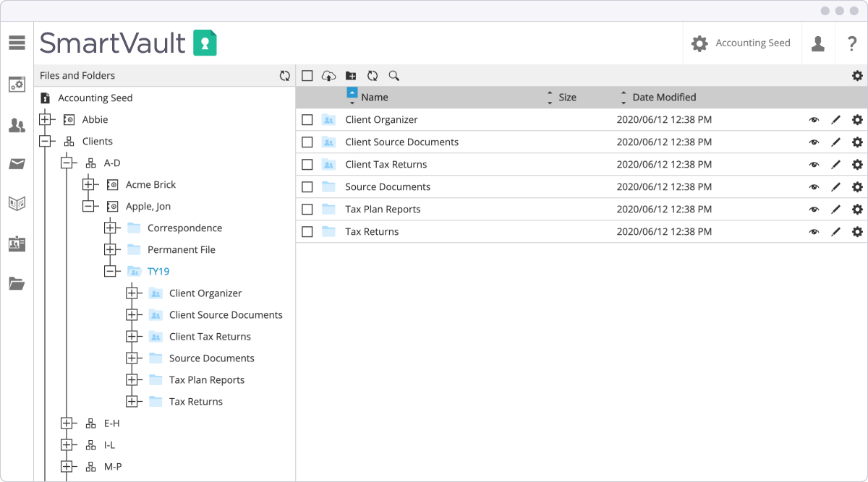
Task: Expand the E-H client group
Action: click(x=68, y=423)
